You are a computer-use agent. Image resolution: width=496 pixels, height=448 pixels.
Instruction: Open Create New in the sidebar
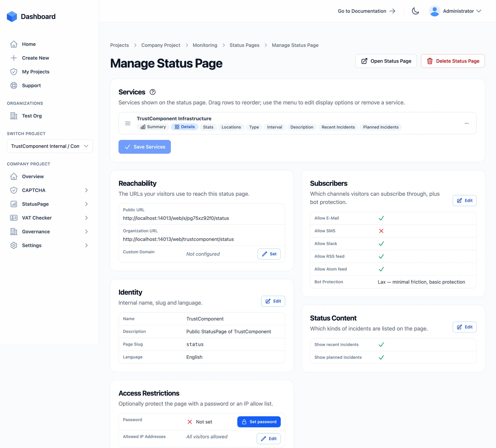(x=36, y=58)
